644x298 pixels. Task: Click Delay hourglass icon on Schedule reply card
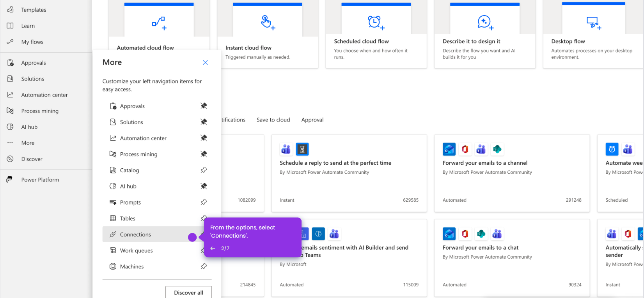[x=302, y=149]
